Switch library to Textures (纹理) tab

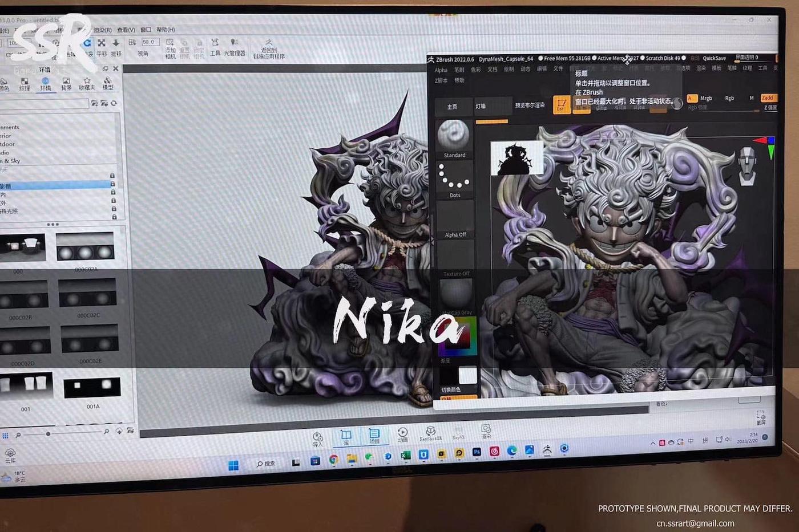[25, 84]
